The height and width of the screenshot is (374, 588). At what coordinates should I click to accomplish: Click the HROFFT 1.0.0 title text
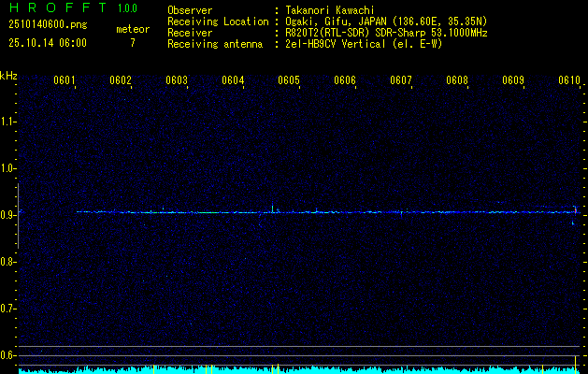click(73, 7)
